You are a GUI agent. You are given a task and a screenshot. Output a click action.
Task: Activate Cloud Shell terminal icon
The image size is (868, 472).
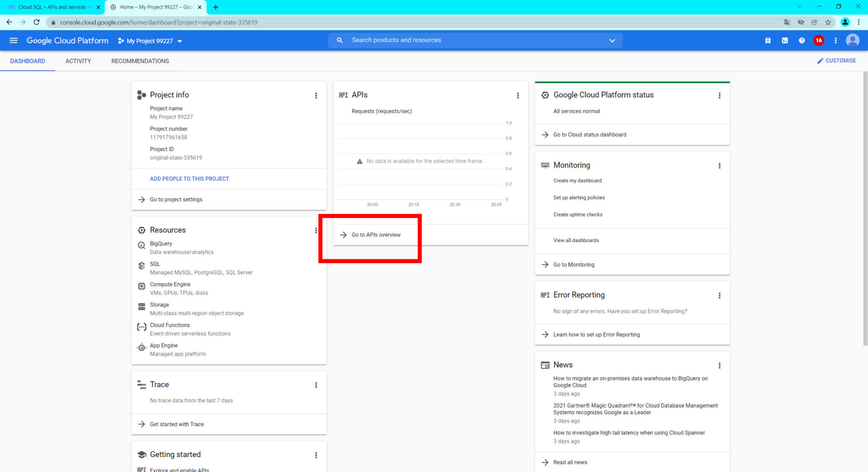[785, 40]
